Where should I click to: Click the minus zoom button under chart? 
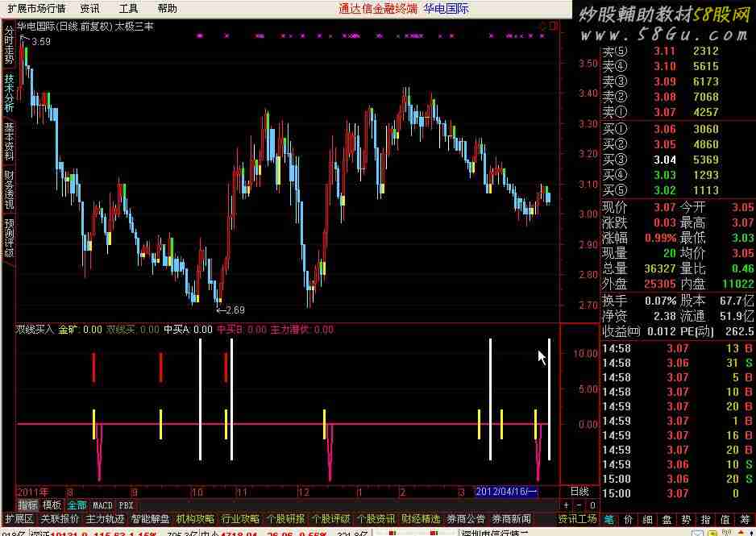(x=579, y=505)
